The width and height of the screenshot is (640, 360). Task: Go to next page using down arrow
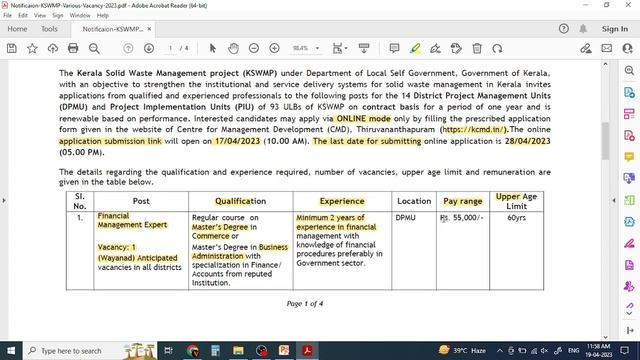[149, 49]
